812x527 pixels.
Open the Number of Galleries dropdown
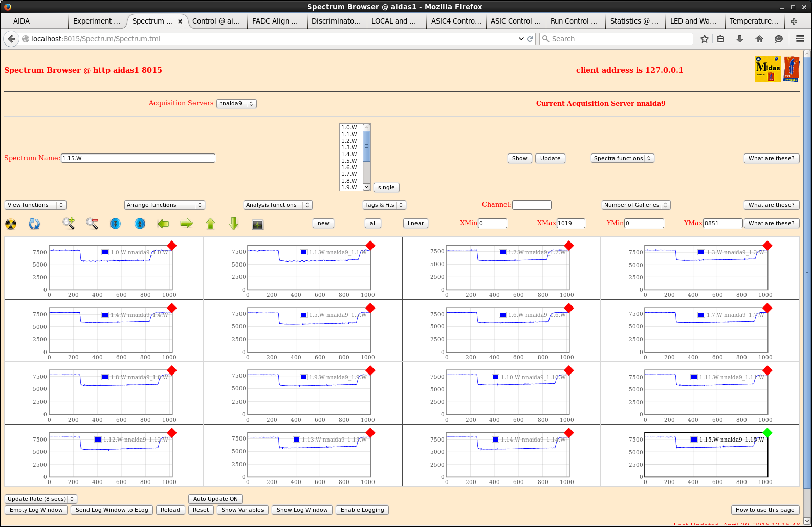pyautogui.click(x=635, y=205)
